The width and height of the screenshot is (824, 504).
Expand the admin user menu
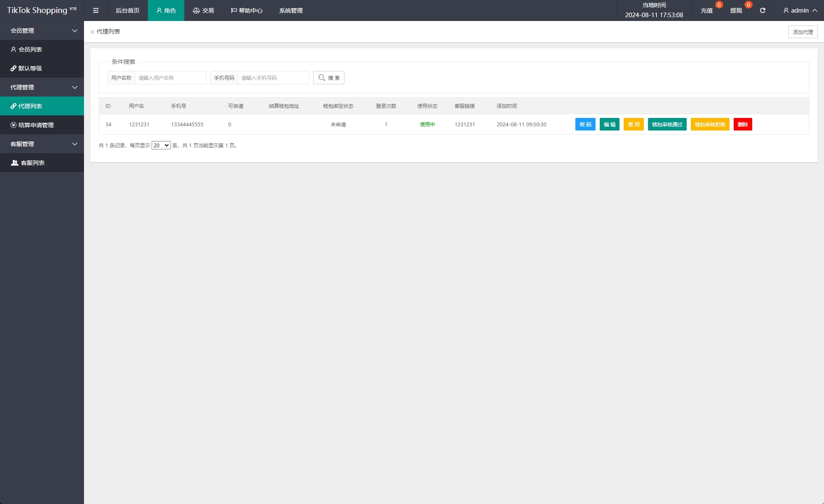800,10
